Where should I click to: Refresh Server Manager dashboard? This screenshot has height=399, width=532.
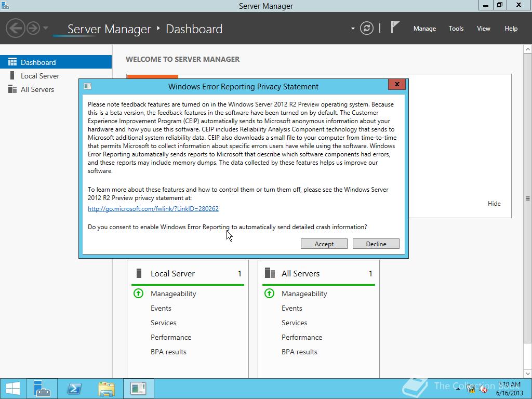point(366,28)
